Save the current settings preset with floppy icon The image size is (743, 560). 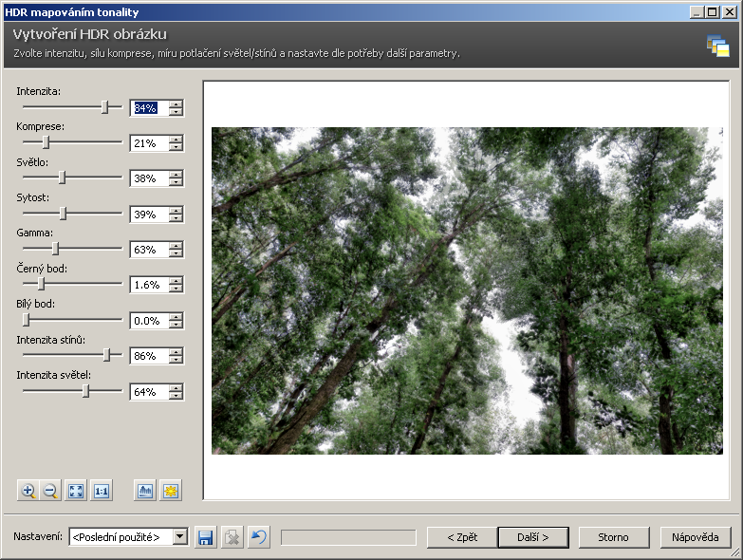coord(205,537)
